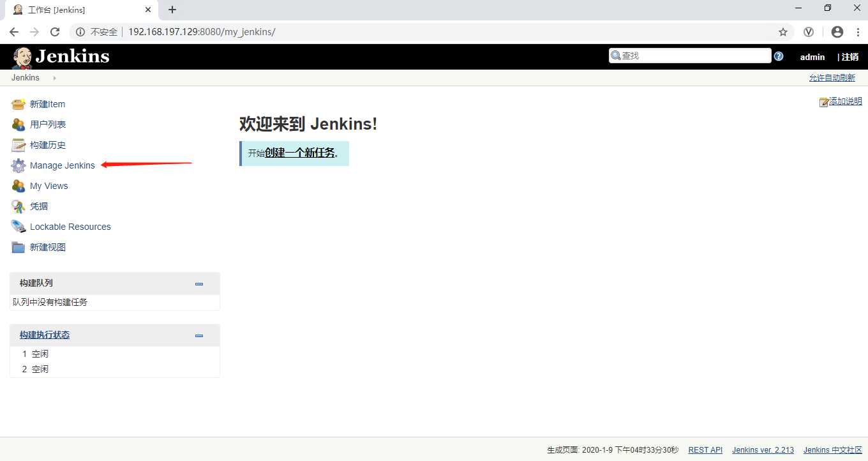This screenshot has width=868, height=461.
Task: Click the 构建历史 notepad icon
Action: click(19, 145)
